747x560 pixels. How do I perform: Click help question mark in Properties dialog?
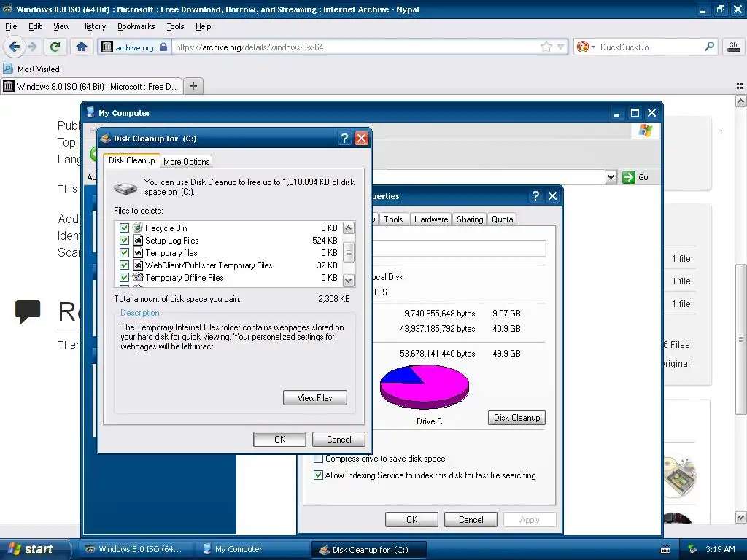[x=535, y=195]
